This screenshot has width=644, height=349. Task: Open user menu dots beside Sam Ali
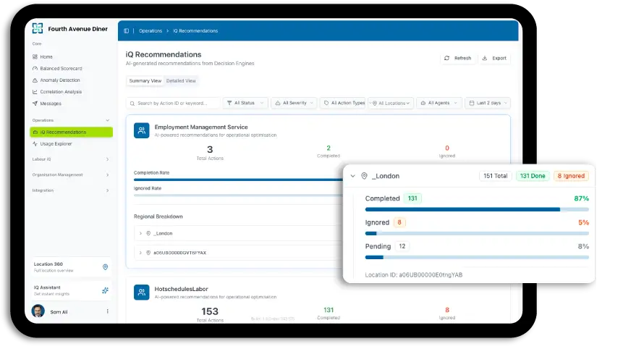(108, 311)
